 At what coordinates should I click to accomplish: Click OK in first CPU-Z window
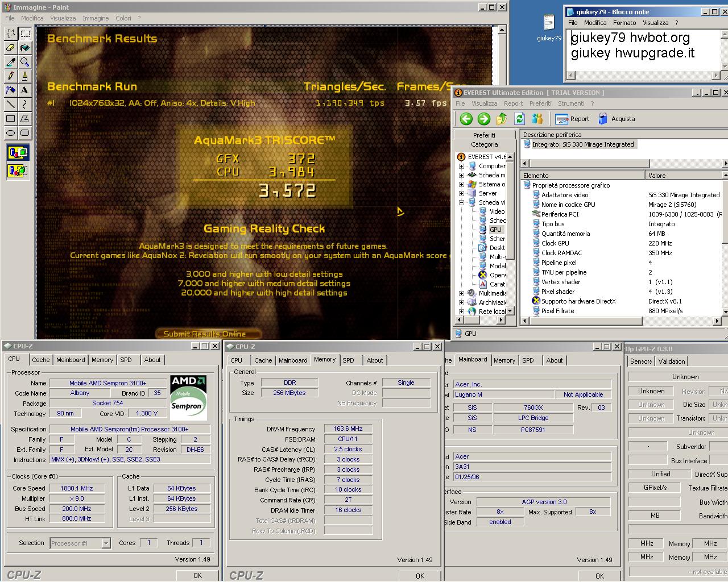point(197,575)
